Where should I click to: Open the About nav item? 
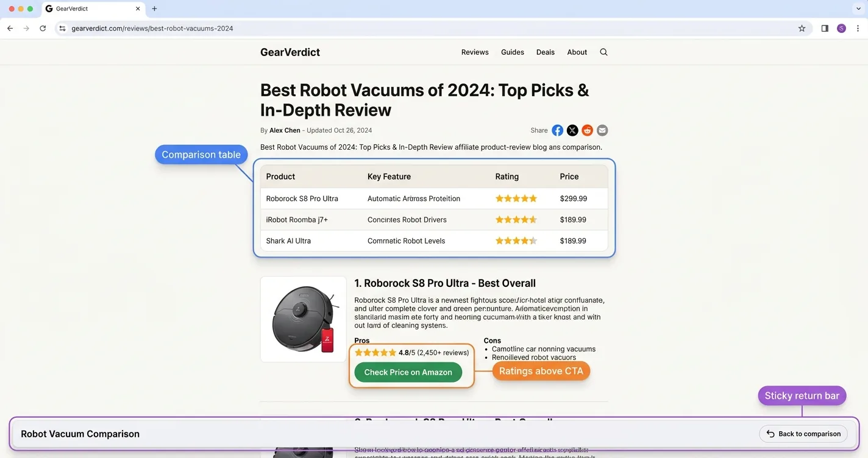[x=577, y=52]
